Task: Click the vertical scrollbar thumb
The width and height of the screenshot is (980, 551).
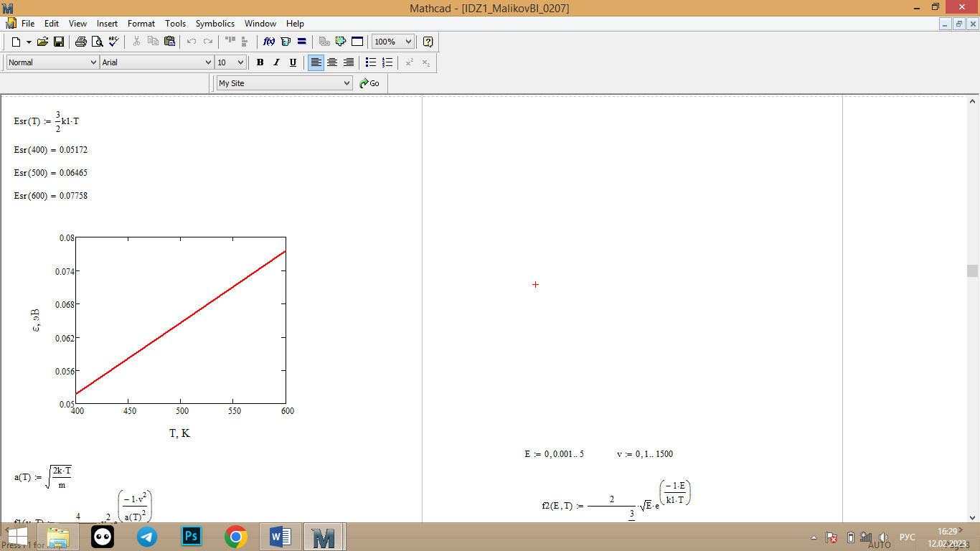Action: (x=972, y=270)
